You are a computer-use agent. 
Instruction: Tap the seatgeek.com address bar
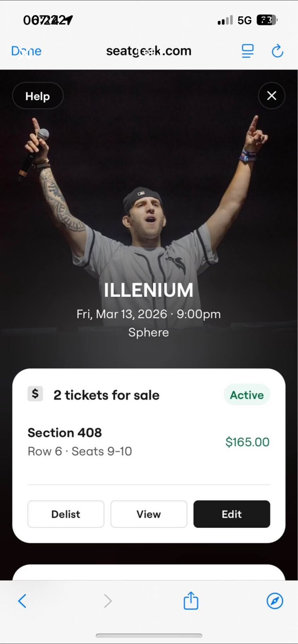149,50
